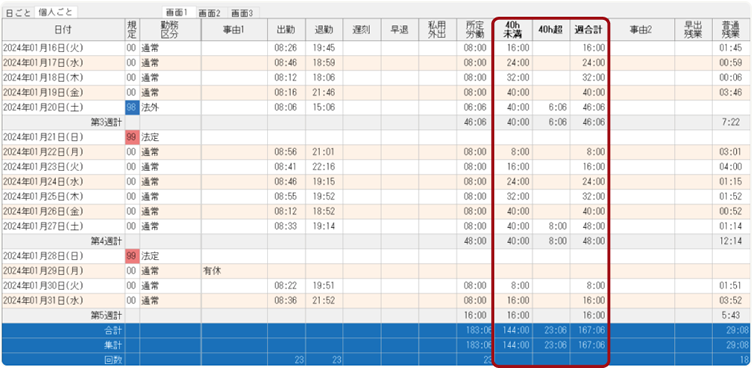Select the 2024年01月25日(木) date cell

pyautogui.click(x=63, y=197)
